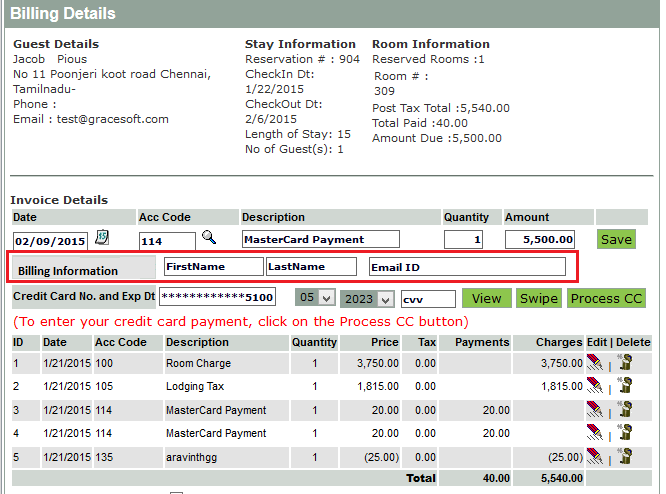Viewport: 666px width, 494px height.
Task: Delete the Lodging Tax line item
Action: 626,386
